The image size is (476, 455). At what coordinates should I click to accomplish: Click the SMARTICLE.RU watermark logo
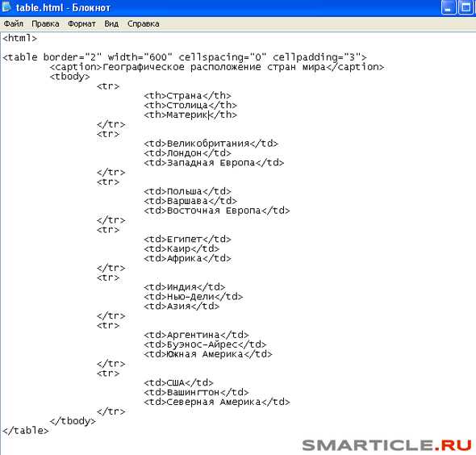pyautogui.click(x=386, y=445)
